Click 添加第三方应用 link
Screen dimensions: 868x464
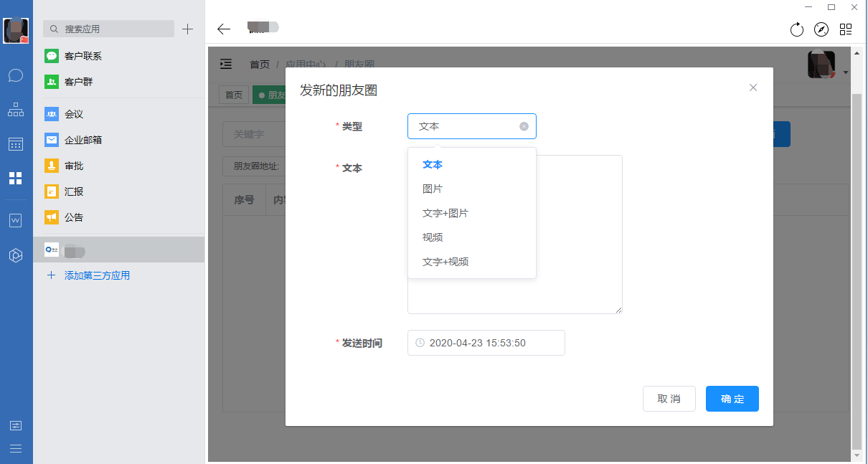97,275
